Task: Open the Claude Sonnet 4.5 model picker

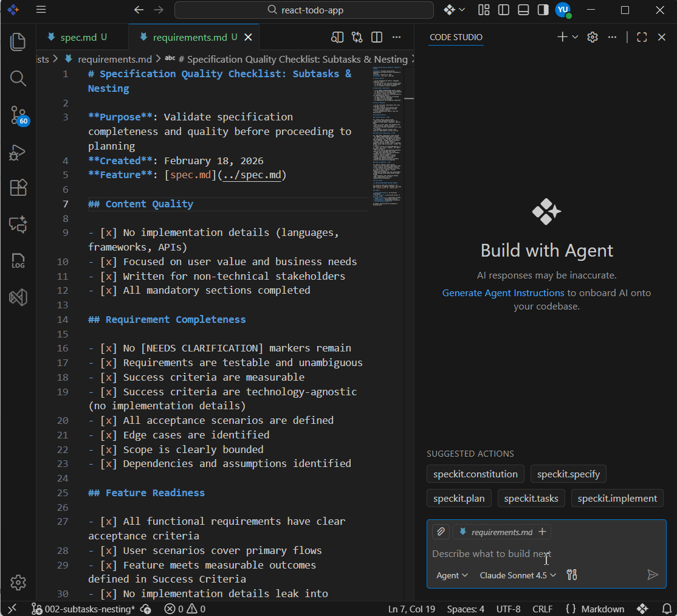Action: 518,575
